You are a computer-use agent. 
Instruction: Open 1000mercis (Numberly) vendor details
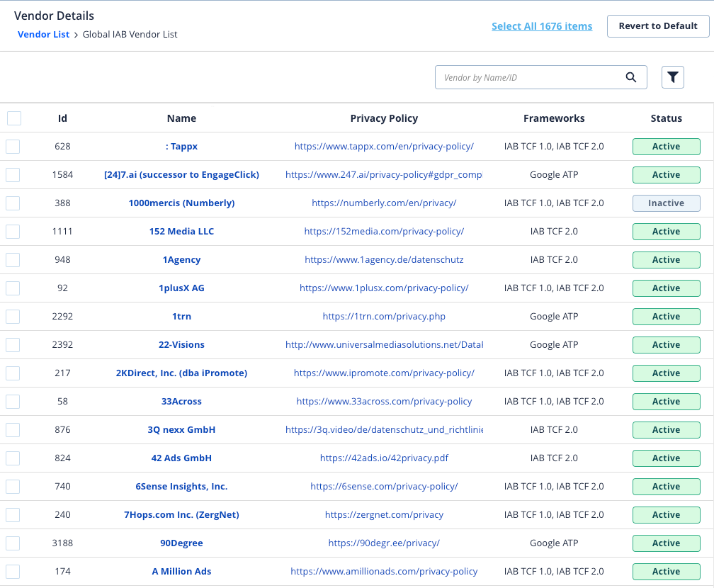click(181, 203)
